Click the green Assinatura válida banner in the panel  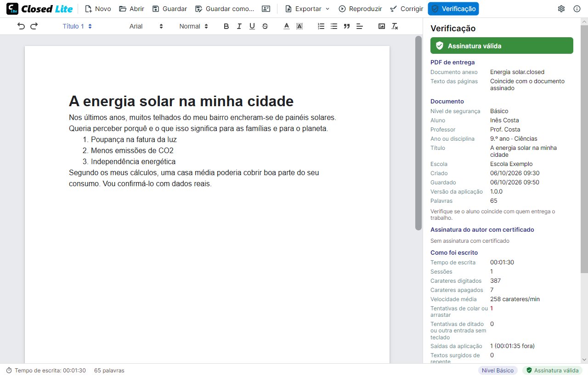(502, 46)
